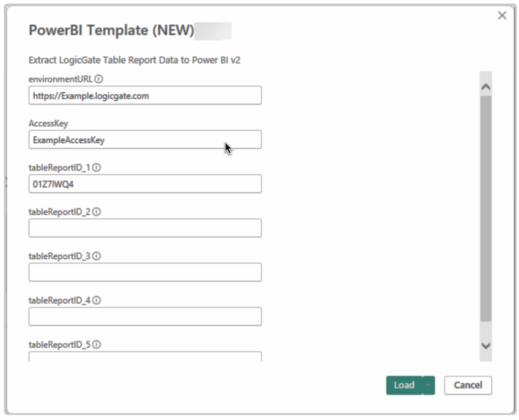Viewport: 519px width, 420px height.
Task: Open the Load button dropdown arrow
Action: [x=429, y=385]
